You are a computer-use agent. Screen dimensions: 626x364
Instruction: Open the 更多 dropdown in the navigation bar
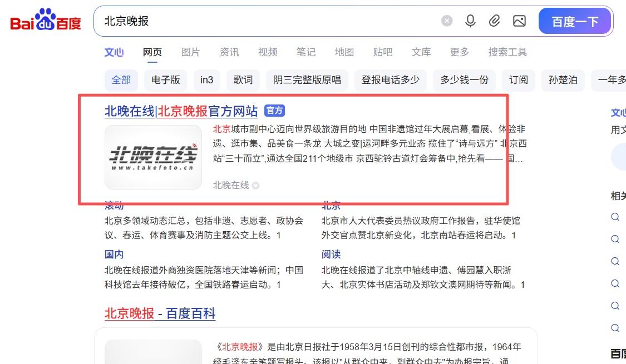459,52
